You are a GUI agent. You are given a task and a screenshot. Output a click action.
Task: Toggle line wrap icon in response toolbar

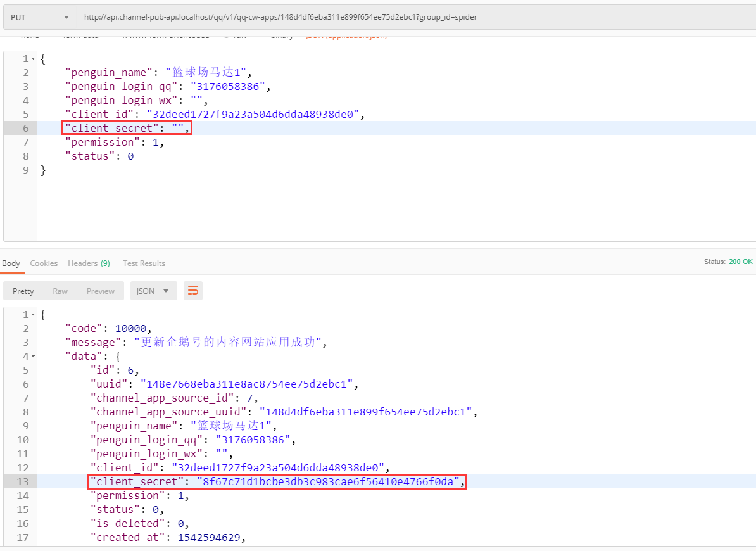(193, 291)
